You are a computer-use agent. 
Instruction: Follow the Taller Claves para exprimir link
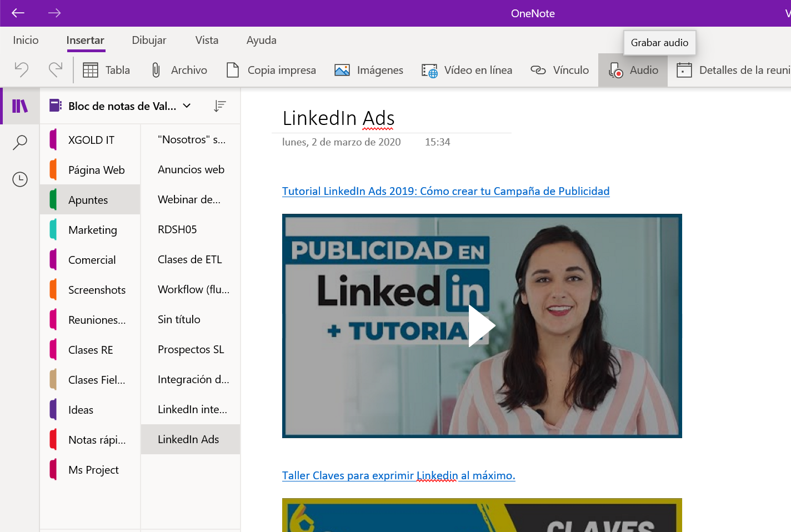398,475
